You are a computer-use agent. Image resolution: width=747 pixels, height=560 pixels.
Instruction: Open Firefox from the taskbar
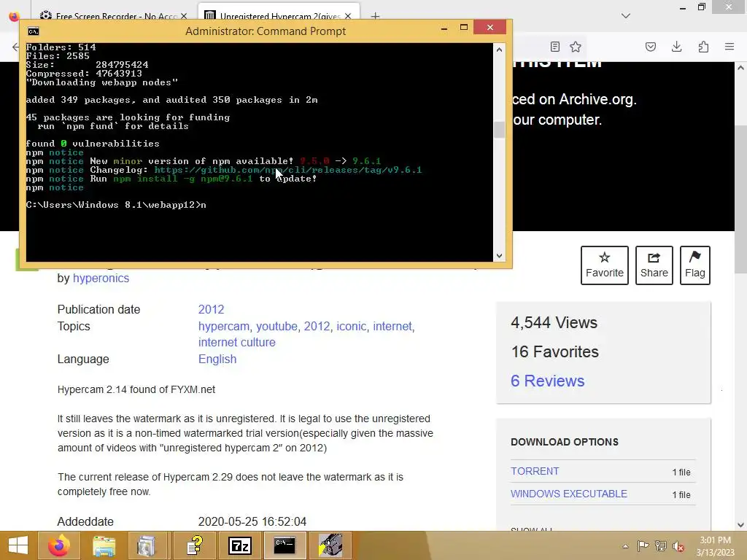pyautogui.click(x=59, y=545)
